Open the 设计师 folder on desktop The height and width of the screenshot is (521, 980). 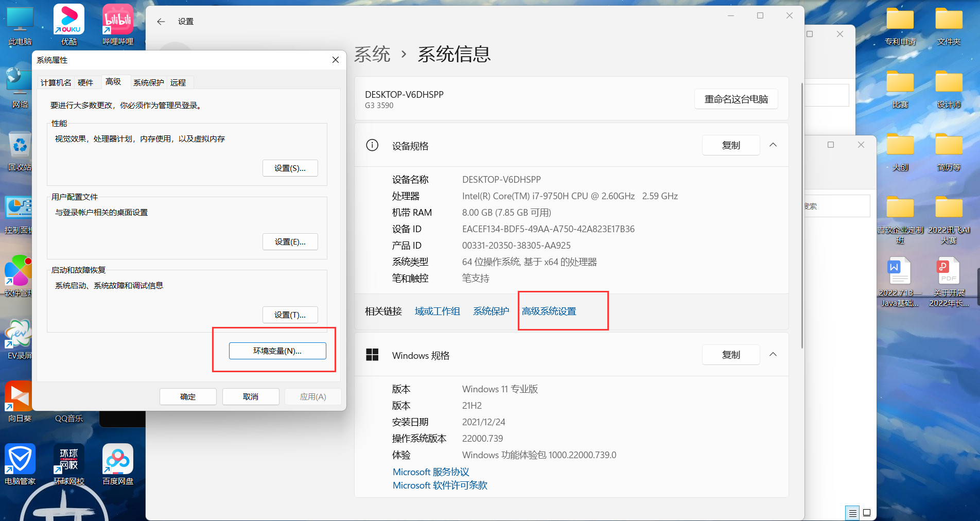point(949,89)
